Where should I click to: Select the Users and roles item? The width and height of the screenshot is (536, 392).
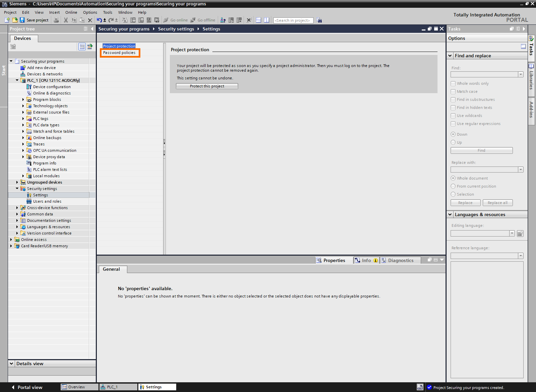point(47,201)
